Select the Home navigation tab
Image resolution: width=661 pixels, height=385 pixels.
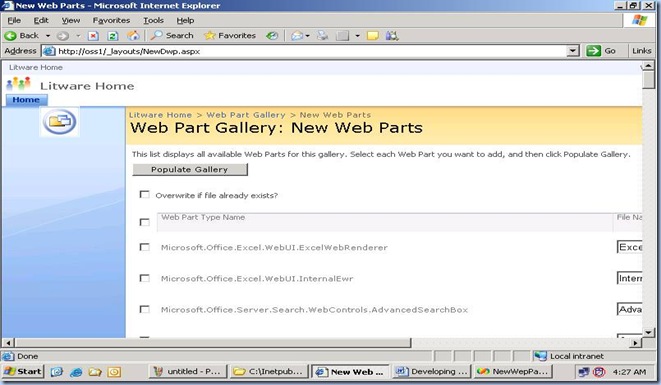tap(26, 100)
